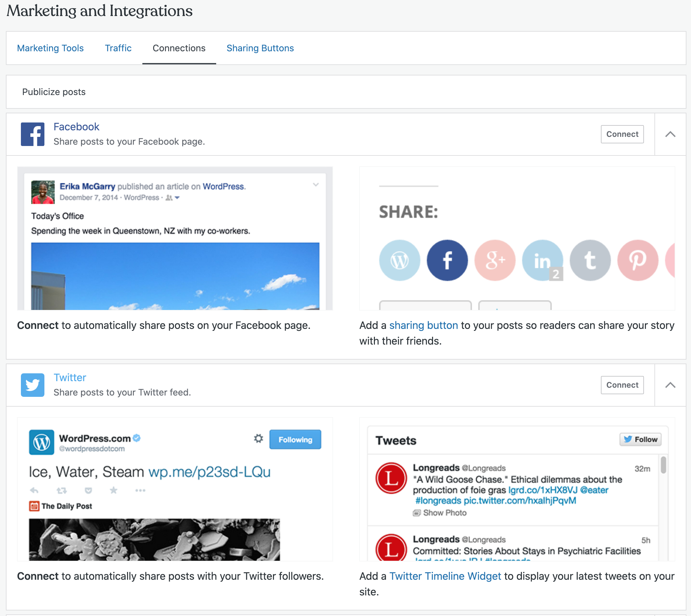The image size is (691, 616).
Task: Click Erika McGarry name link
Action: click(x=88, y=186)
